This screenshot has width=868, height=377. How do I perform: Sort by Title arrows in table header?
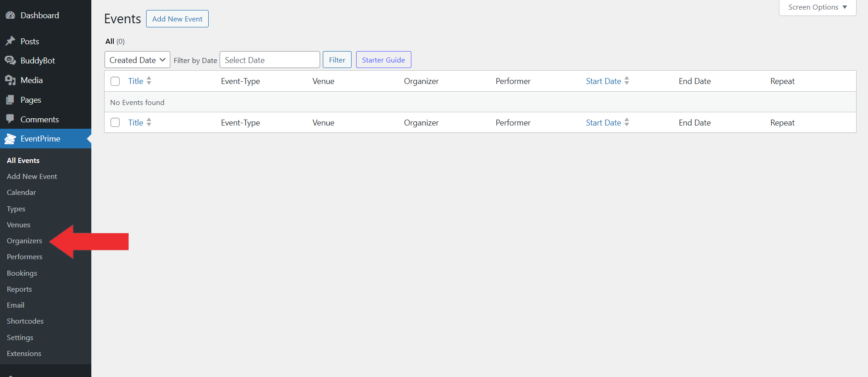click(x=149, y=81)
